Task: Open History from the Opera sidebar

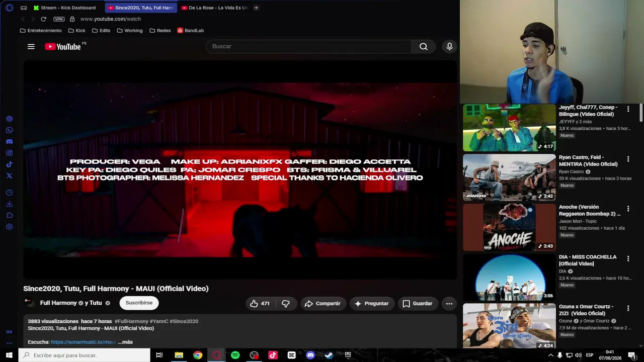Action: (x=9, y=193)
